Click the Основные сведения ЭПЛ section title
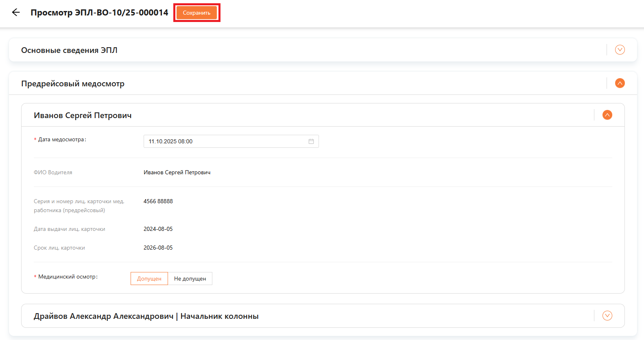The width and height of the screenshot is (644, 340). 69,50
